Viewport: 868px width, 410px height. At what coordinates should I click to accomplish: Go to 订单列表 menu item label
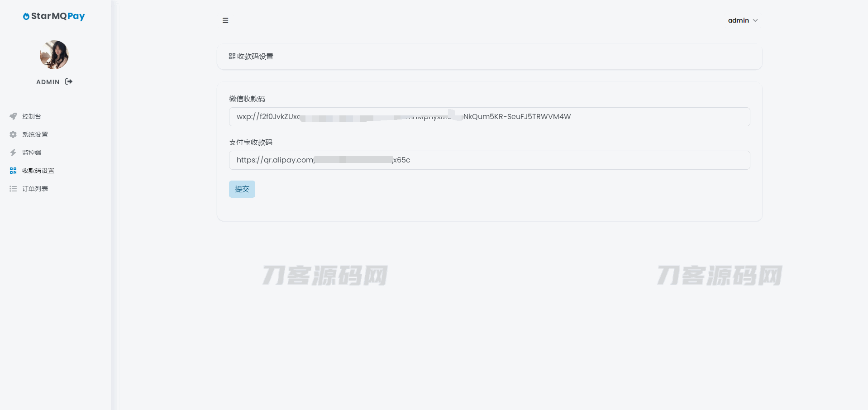[x=35, y=189]
